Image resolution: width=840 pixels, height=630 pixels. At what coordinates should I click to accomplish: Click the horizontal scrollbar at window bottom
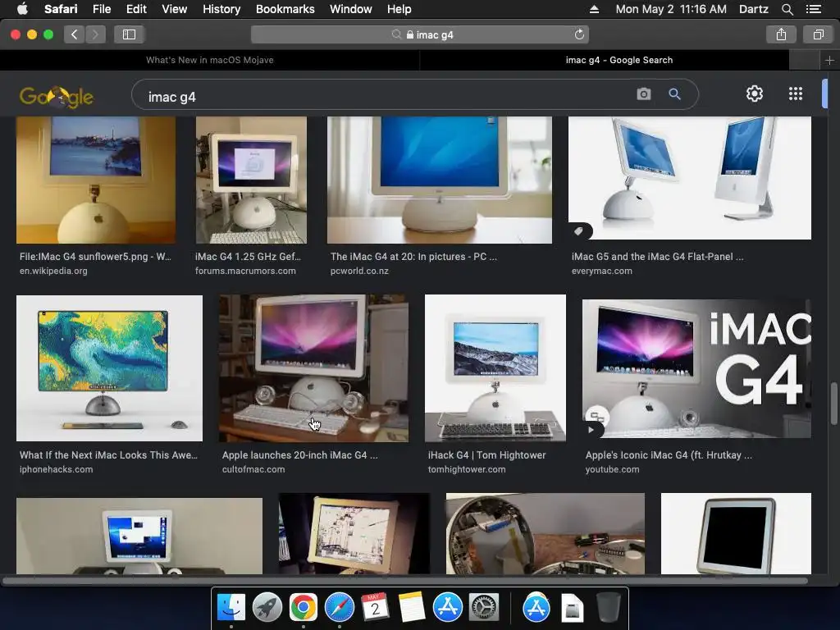(x=405, y=581)
